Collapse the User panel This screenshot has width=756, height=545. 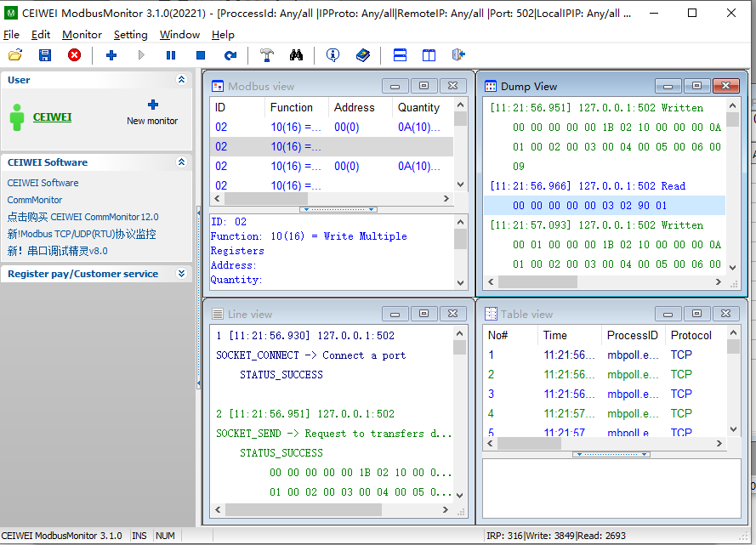coord(181,80)
